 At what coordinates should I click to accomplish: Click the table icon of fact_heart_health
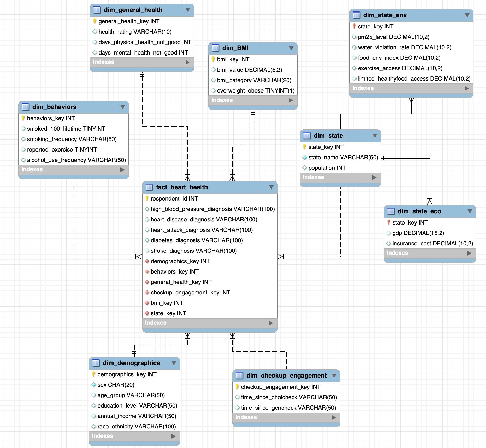149,187
